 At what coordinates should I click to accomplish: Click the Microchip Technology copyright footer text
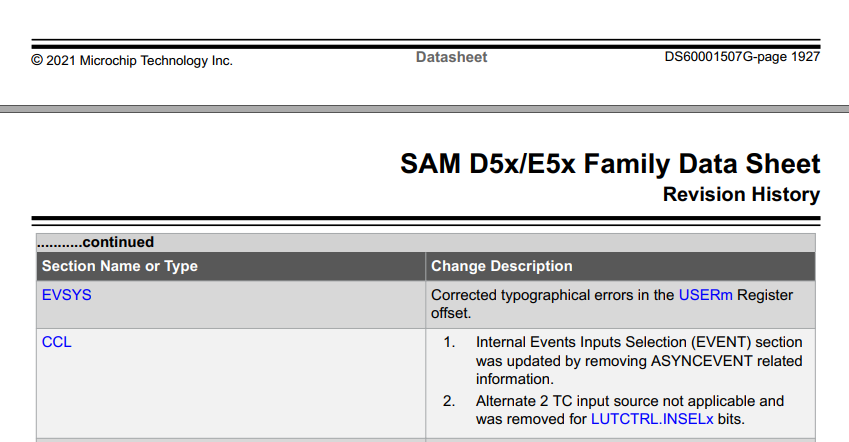[132, 61]
